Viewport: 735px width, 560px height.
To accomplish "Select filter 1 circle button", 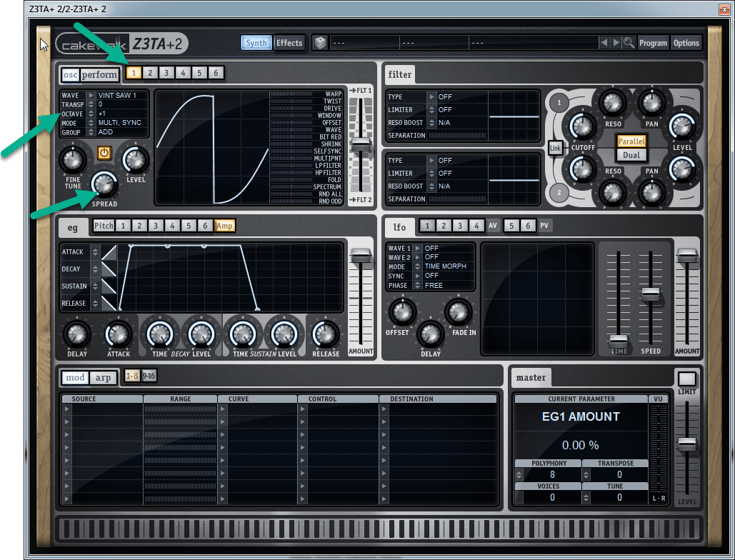I will point(559,102).
